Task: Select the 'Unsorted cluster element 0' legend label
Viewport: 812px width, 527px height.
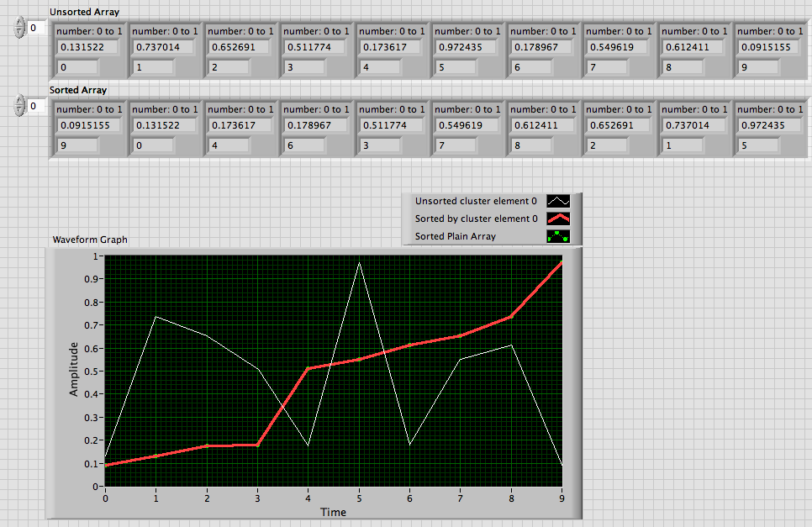Action: tap(476, 201)
